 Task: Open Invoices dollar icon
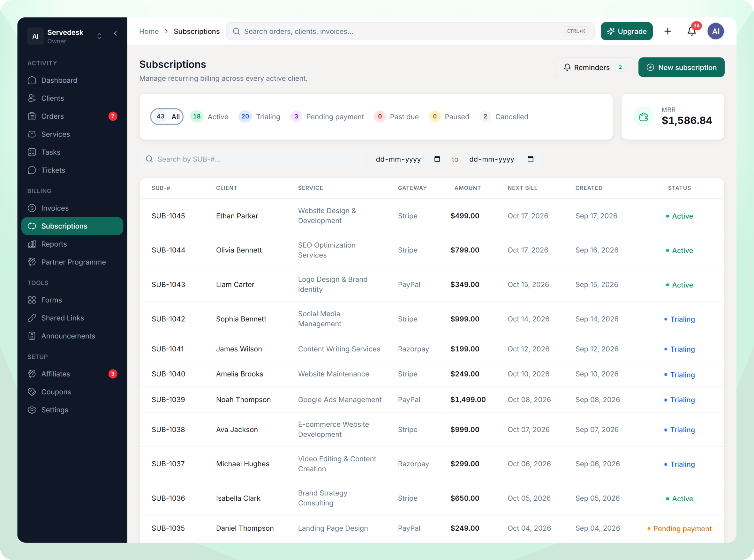click(x=32, y=208)
